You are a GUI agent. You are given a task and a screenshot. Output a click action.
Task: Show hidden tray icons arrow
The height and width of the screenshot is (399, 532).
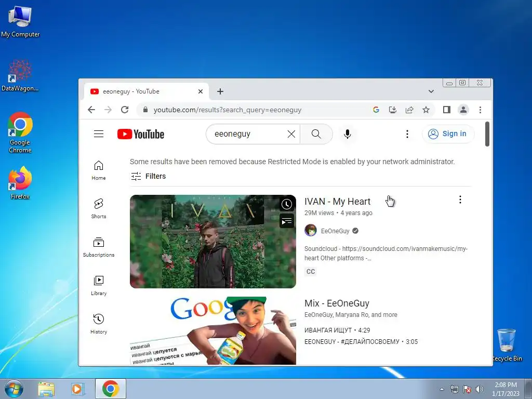442,389
